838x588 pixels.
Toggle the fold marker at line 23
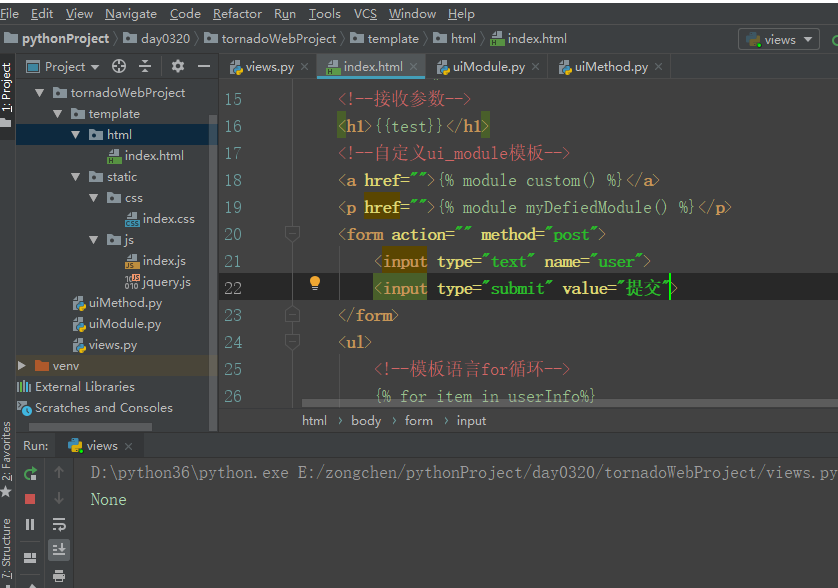tap(292, 314)
